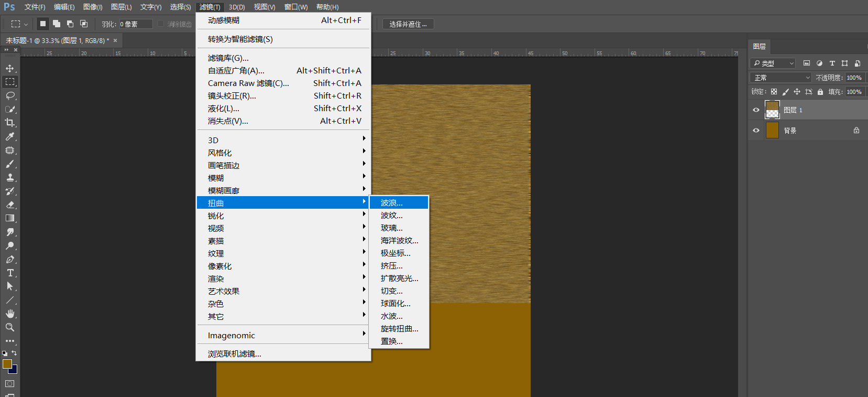Open the 图像(I) menu
Screen dimensions: 868x397
click(93, 7)
